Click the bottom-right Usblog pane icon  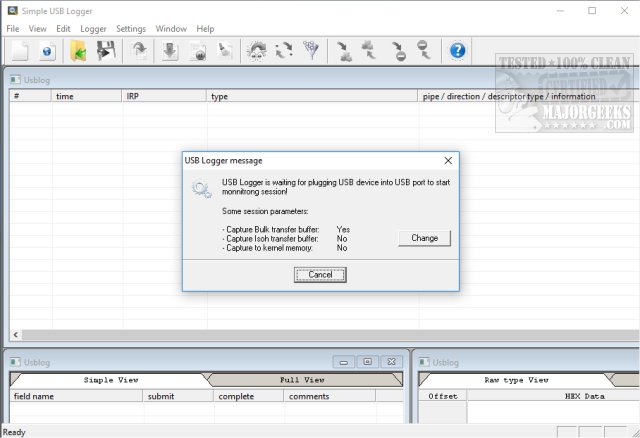[x=424, y=362]
